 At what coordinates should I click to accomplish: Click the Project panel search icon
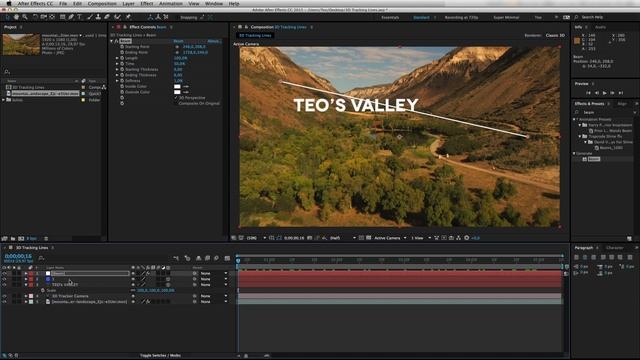click(7, 72)
